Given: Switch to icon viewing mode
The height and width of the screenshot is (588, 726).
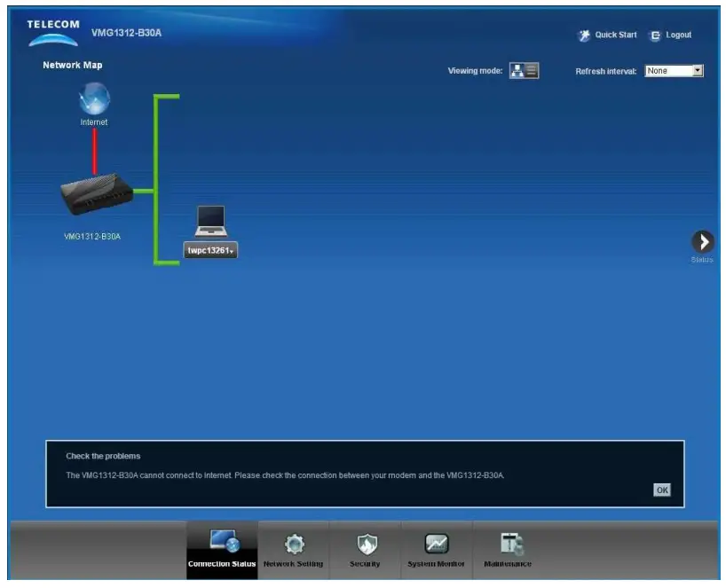Looking at the screenshot, I should tap(517, 70).
